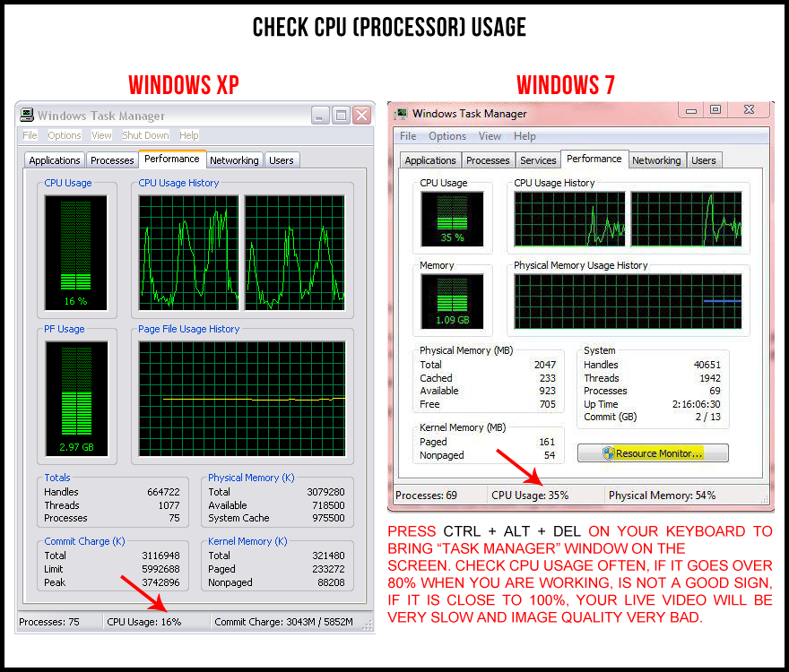Switch to Users tab in XP Task Manager
Viewport: 789px width, 672px height.
pos(282,160)
